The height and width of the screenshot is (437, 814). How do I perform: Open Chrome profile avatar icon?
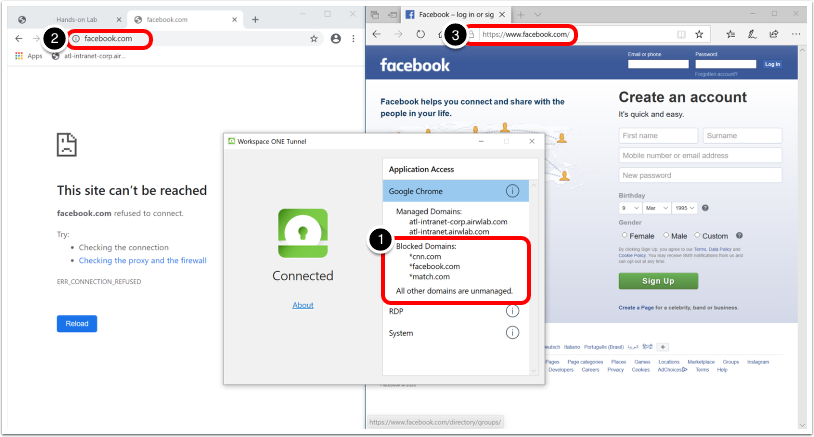pos(336,39)
